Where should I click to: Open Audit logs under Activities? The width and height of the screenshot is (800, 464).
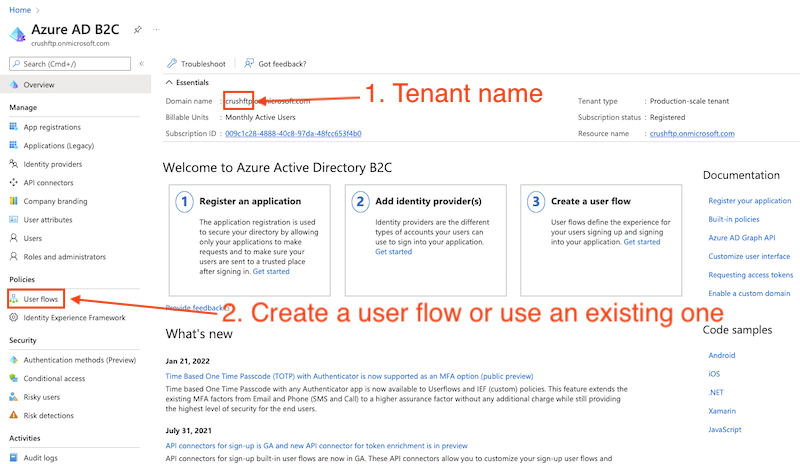(40, 458)
